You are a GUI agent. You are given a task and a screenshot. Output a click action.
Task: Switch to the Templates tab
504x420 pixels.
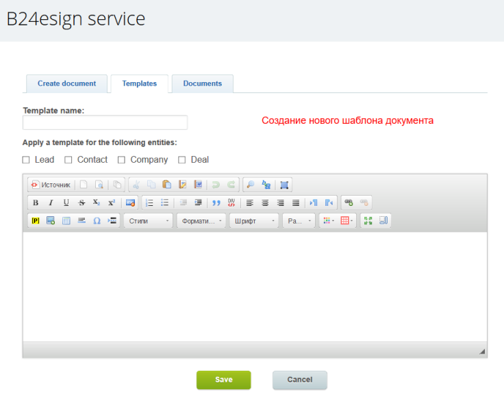(140, 84)
